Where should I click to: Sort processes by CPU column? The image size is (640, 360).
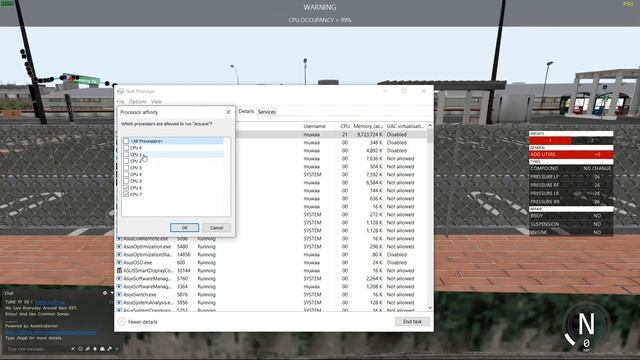[345, 126]
